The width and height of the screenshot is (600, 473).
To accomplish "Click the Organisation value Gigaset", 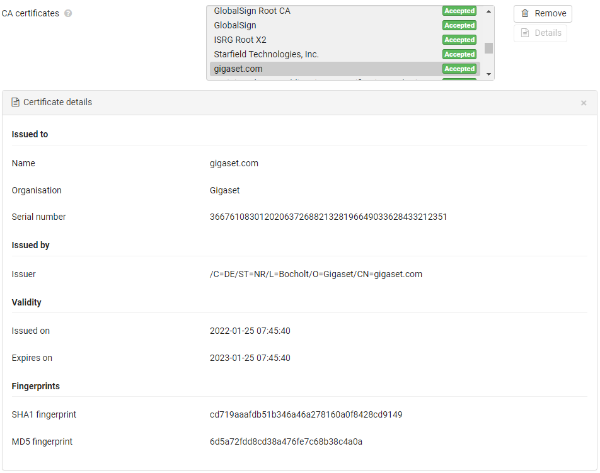I will coord(225,190).
